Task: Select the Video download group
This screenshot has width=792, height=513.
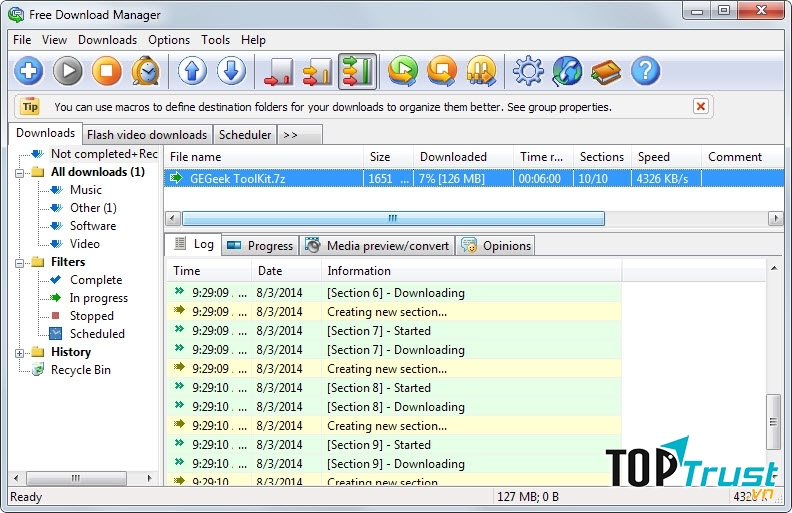Action: [84, 244]
